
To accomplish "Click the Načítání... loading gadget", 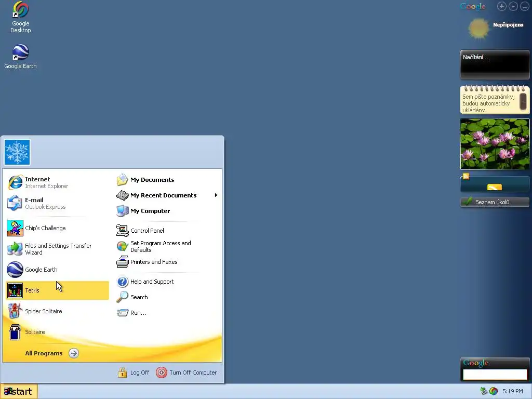I will [495, 65].
